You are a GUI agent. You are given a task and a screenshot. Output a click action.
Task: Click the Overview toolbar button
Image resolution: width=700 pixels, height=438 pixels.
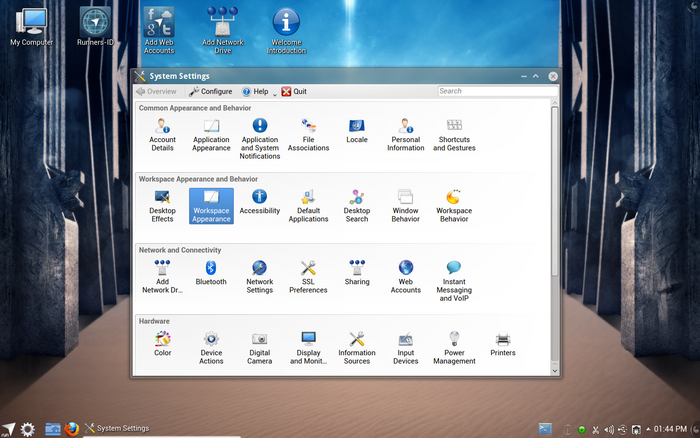click(156, 91)
